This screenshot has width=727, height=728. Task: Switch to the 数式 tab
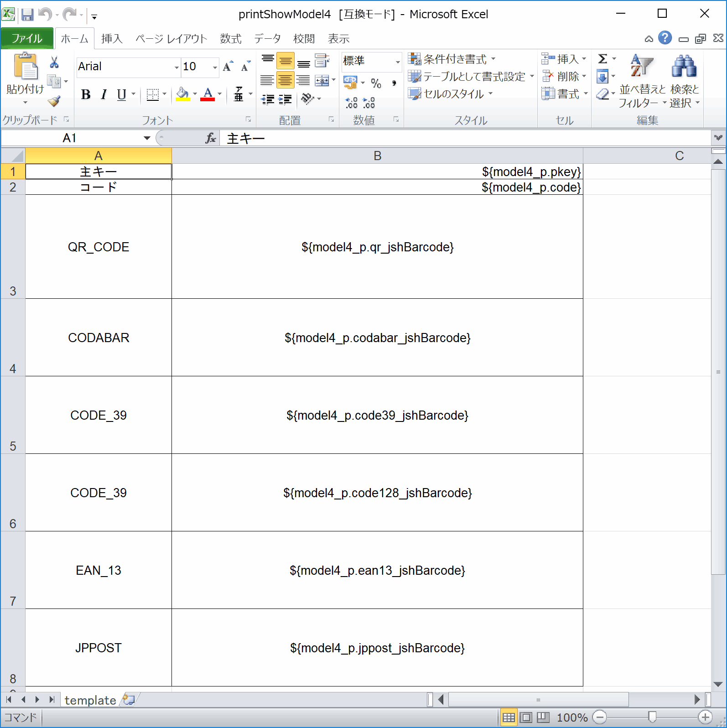[231, 39]
